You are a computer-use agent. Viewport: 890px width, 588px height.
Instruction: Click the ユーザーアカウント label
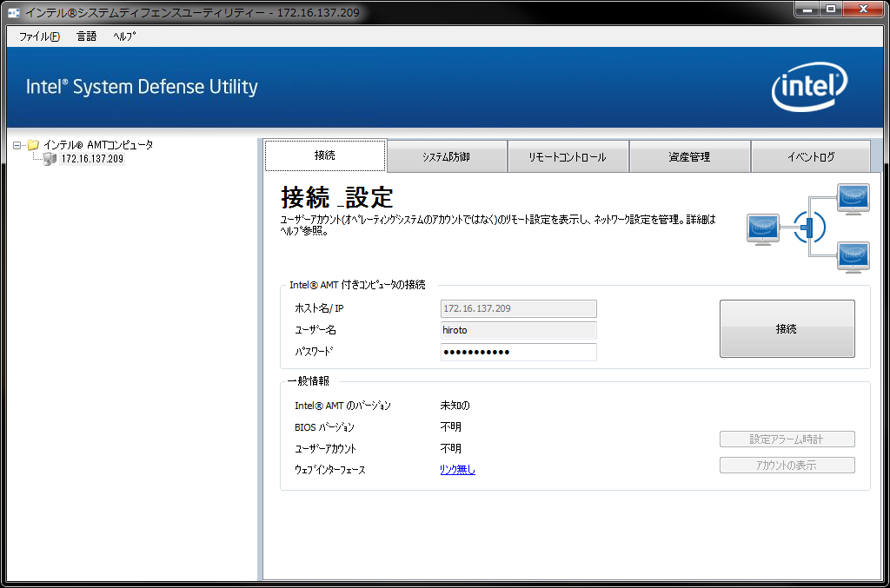click(325, 448)
